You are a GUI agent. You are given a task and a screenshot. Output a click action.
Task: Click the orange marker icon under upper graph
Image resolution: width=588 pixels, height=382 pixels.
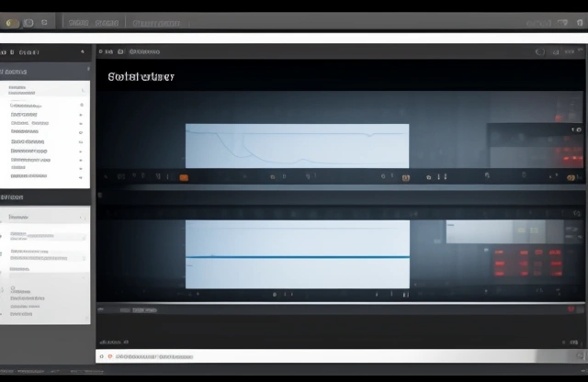(x=184, y=176)
